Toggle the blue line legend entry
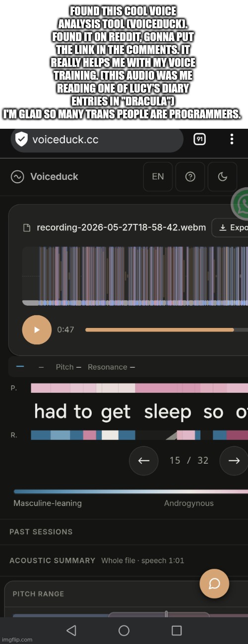The width and height of the screenshot is (248, 644). point(20,367)
